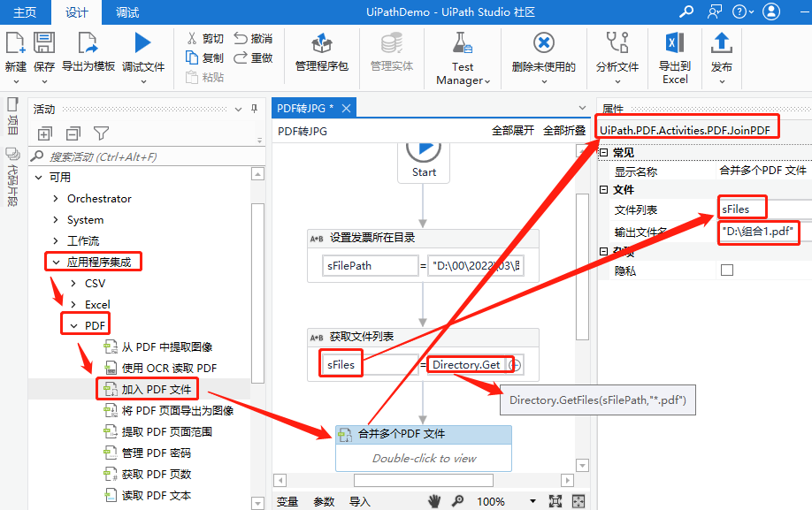The height and width of the screenshot is (510, 812).
Task: Select the Read PDF Text (读取 PDF 文本) activity
Action: pos(157,496)
